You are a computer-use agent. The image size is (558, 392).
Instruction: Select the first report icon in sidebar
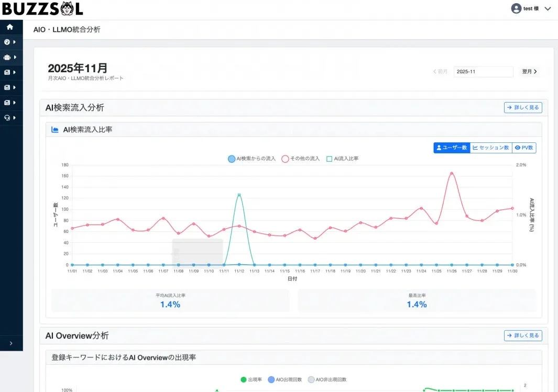pyautogui.click(x=7, y=72)
